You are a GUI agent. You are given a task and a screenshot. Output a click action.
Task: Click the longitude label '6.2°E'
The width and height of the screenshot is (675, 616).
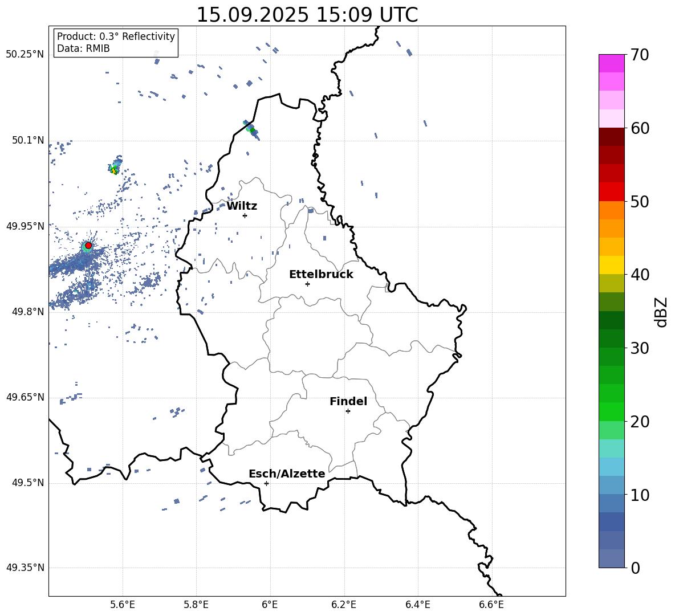pyautogui.click(x=344, y=605)
